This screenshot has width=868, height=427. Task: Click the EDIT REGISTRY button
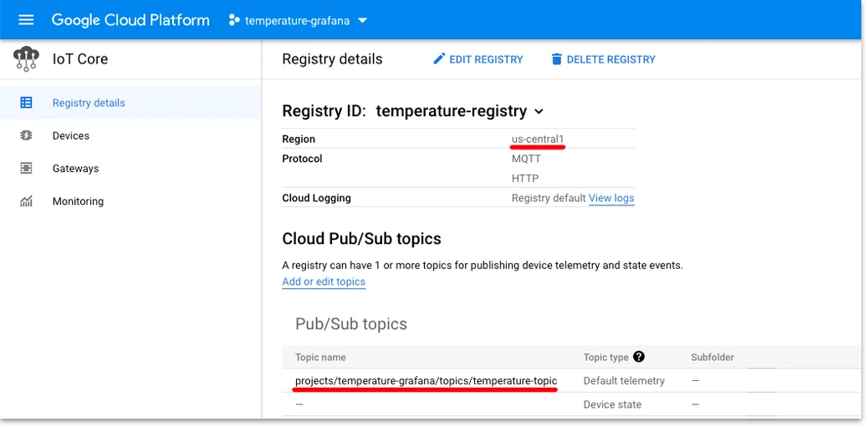478,59
